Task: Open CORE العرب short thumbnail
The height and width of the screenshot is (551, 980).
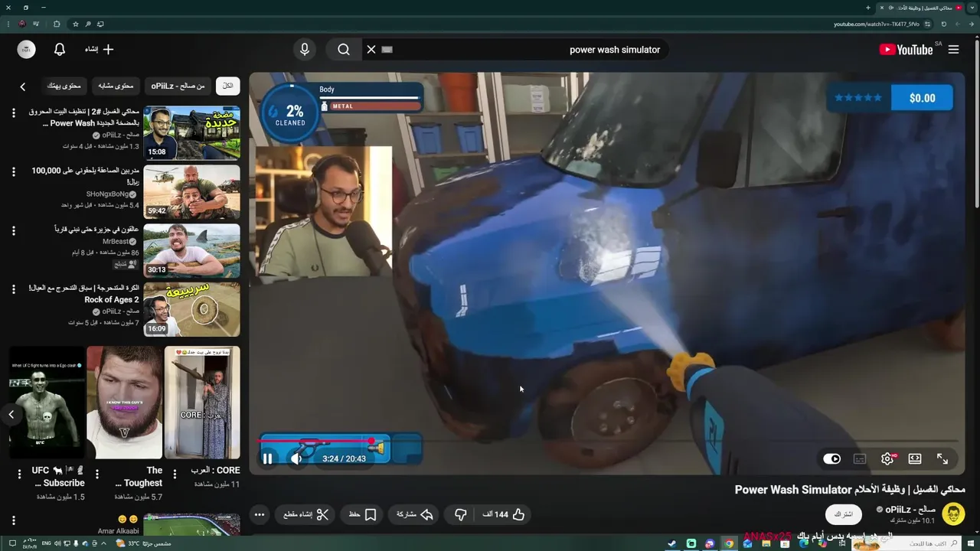Action: coord(202,403)
